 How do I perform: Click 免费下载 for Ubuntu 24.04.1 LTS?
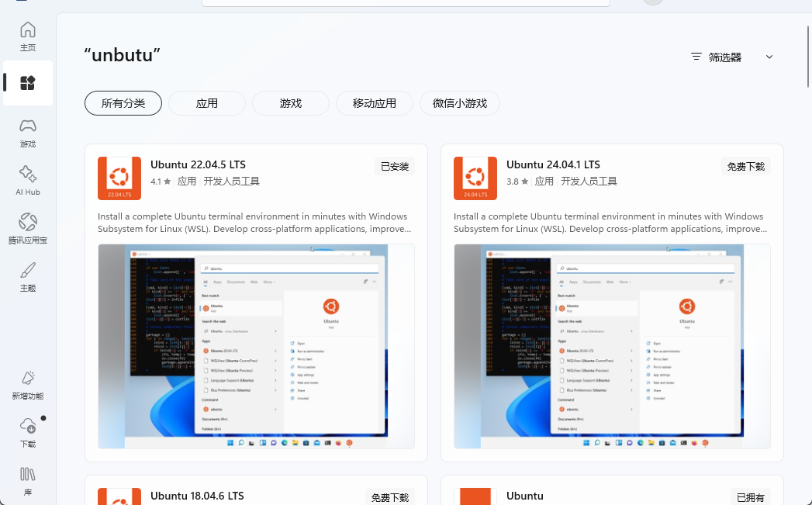(745, 165)
